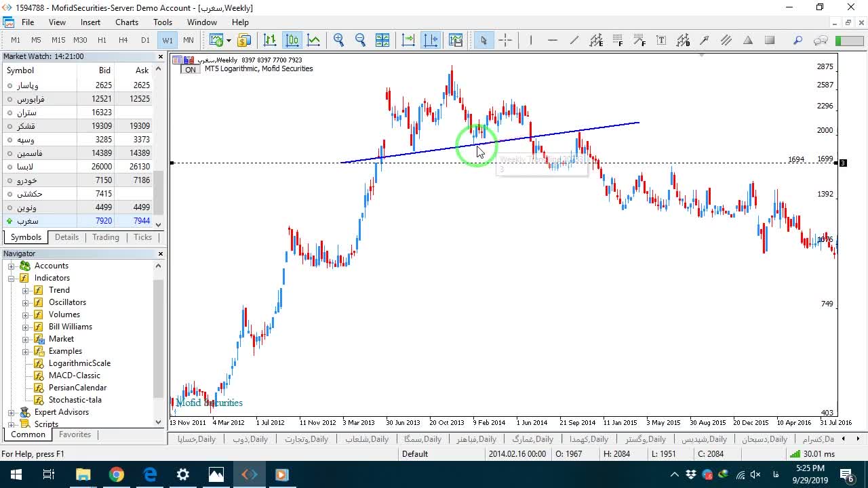The height and width of the screenshot is (488, 868).
Task: Click the Navigator vertical scrollbar
Action: coord(159,339)
